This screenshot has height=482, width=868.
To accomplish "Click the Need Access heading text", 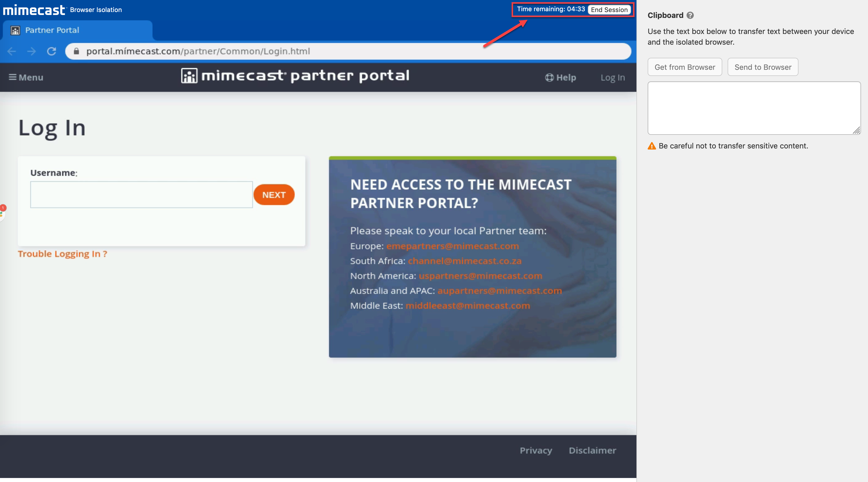I will [x=461, y=194].
